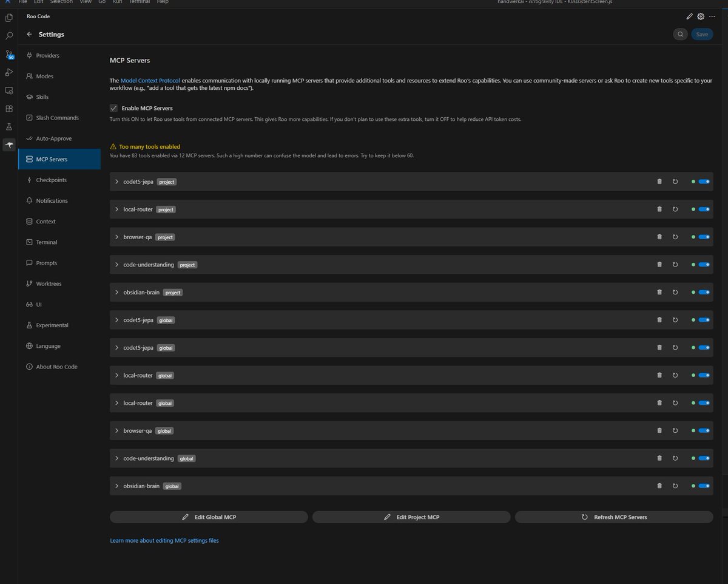Toggle the obsidian-brain global server off
The height and width of the screenshot is (584, 728).
point(704,486)
